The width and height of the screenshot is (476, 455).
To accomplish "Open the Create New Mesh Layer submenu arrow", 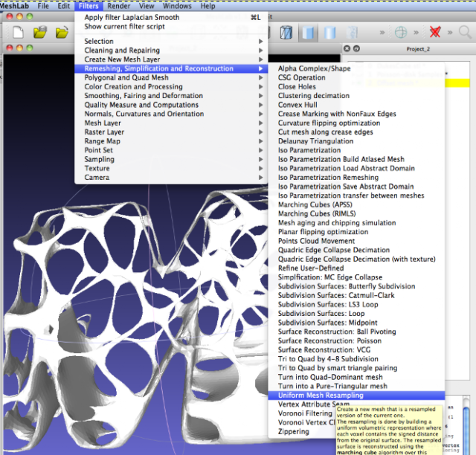I will [x=260, y=59].
